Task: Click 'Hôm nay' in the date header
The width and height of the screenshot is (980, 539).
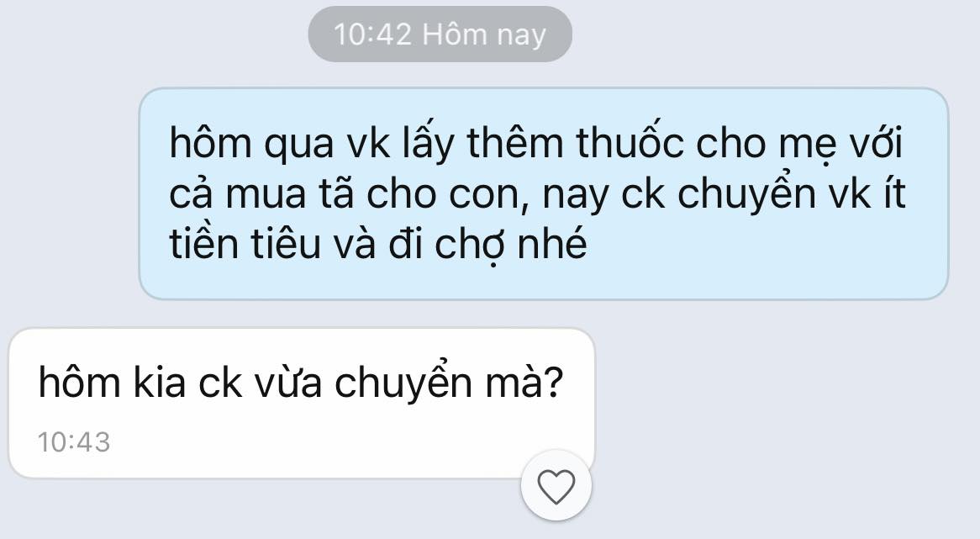Action: 484,35
